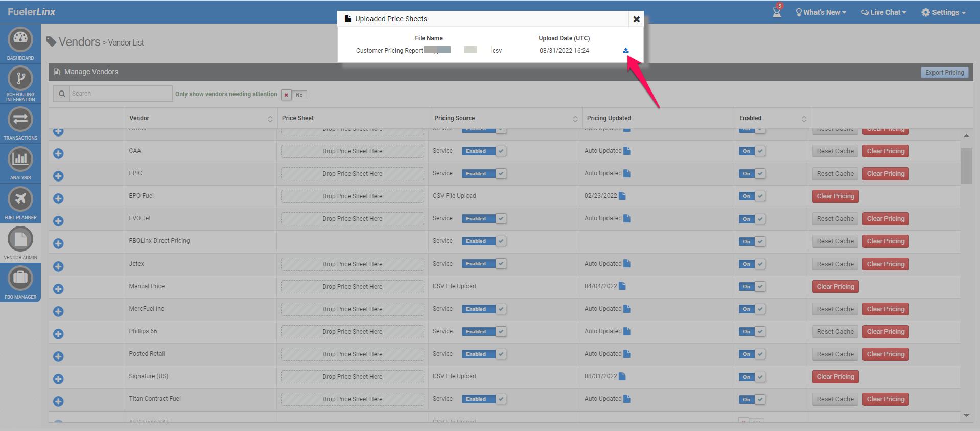Click Drop Price Sheet Here for Jetex
This screenshot has width=980, height=431.
point(353,264)
